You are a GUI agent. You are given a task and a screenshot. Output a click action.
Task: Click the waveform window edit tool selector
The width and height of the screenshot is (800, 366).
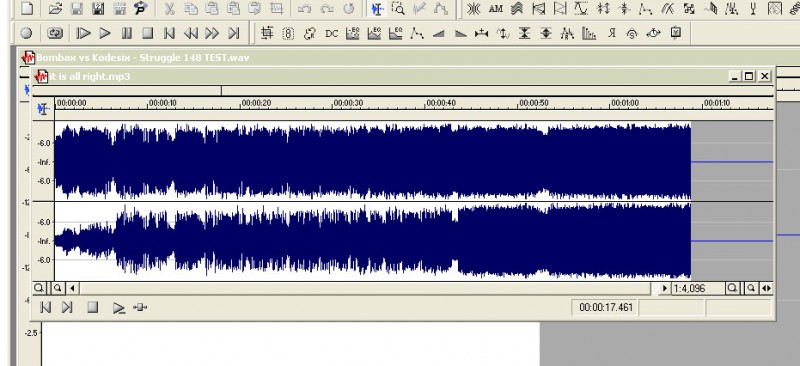pyautogui.click(x=43, y=109)
